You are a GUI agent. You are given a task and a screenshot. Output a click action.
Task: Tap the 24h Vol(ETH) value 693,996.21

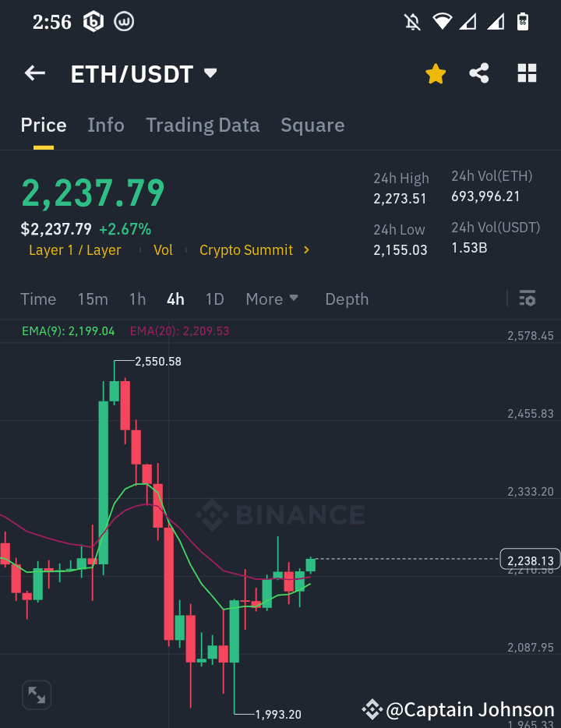point(486,196)
